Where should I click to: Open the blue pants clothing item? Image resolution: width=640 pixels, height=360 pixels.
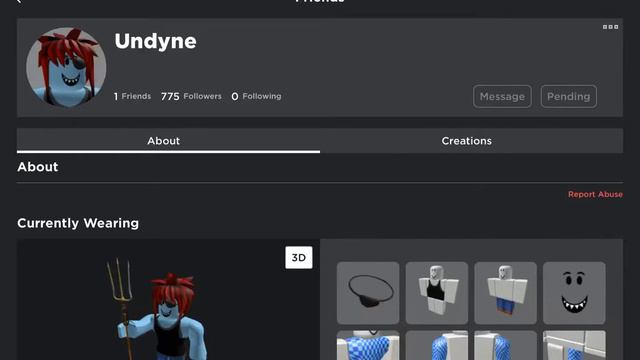pyautogui.click(x=505, y=293)
